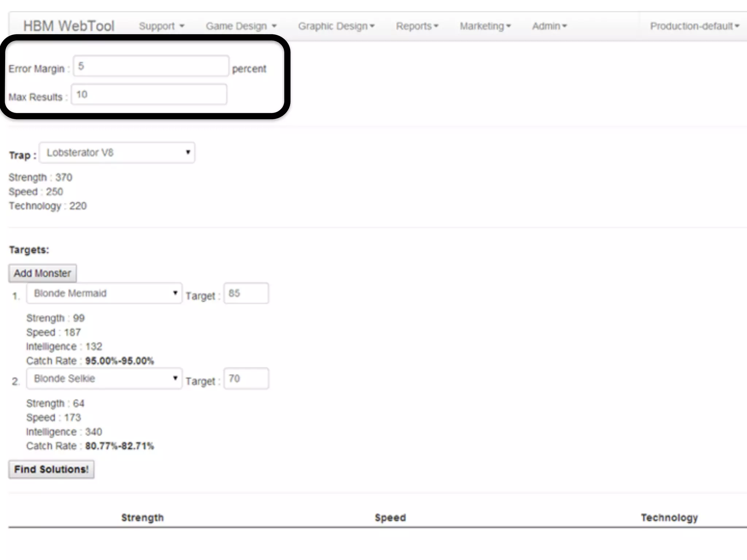Expand the Marketing menu
Image resolution: width=747 pixels, height=560 pixels.
click(485, 26)
